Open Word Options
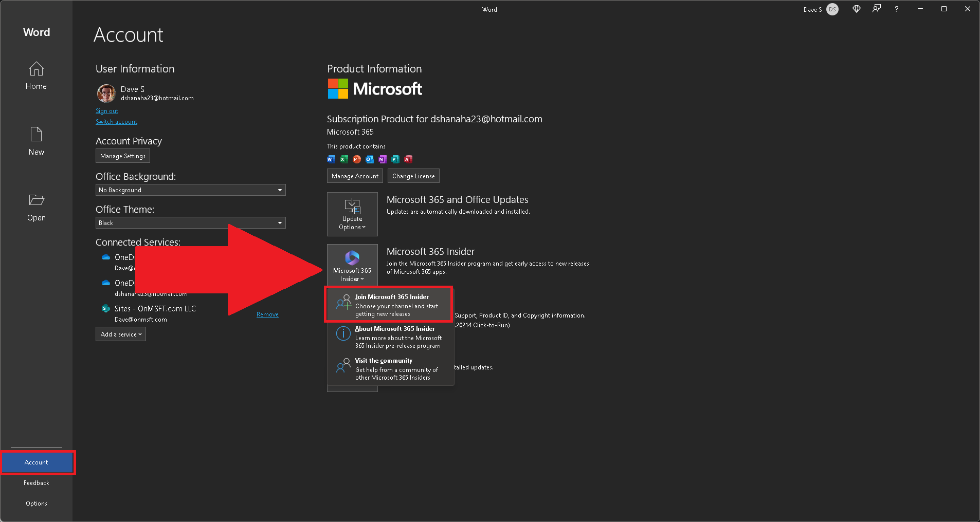This screenshot has width=980, height=522. point(36,504)
